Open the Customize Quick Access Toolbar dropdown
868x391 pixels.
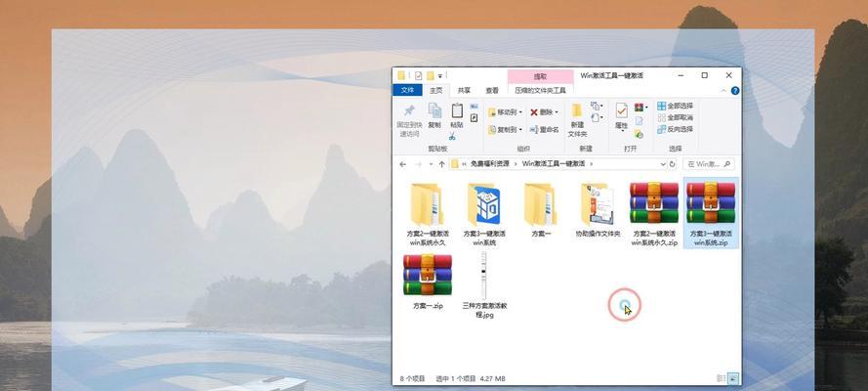point(440,76)
